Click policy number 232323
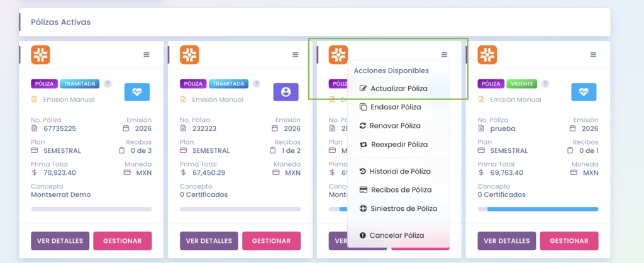 coord(204,128)
